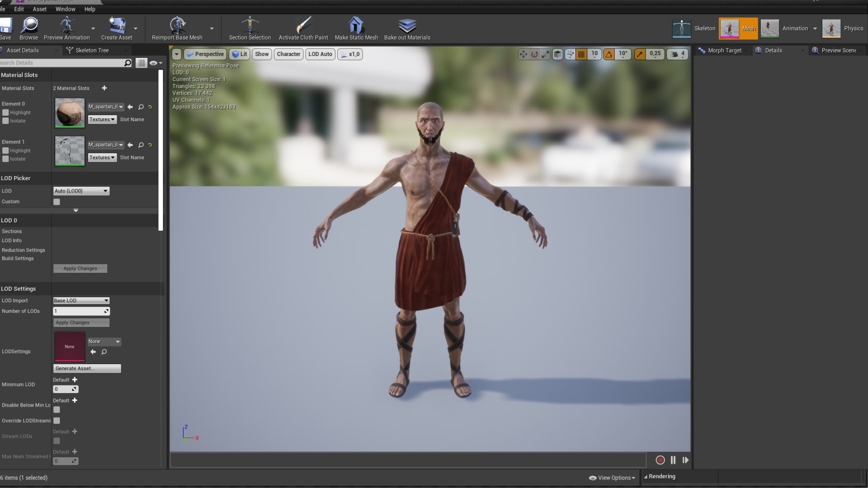868x488 pixels.
Task: Open the Window menu
Action: [65, 9]
